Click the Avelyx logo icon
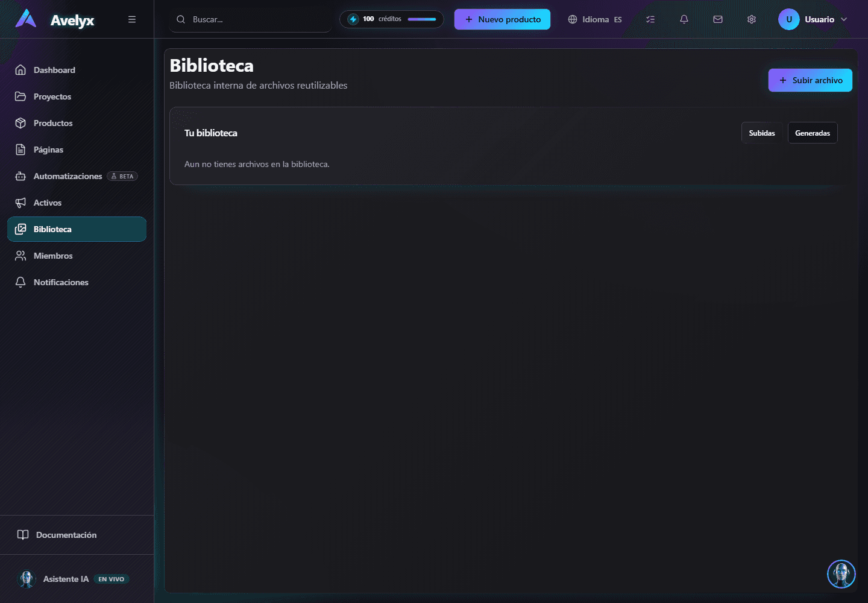Image resolution: width=868 pixels, height=603 pixels. click(x=25, y=19)
